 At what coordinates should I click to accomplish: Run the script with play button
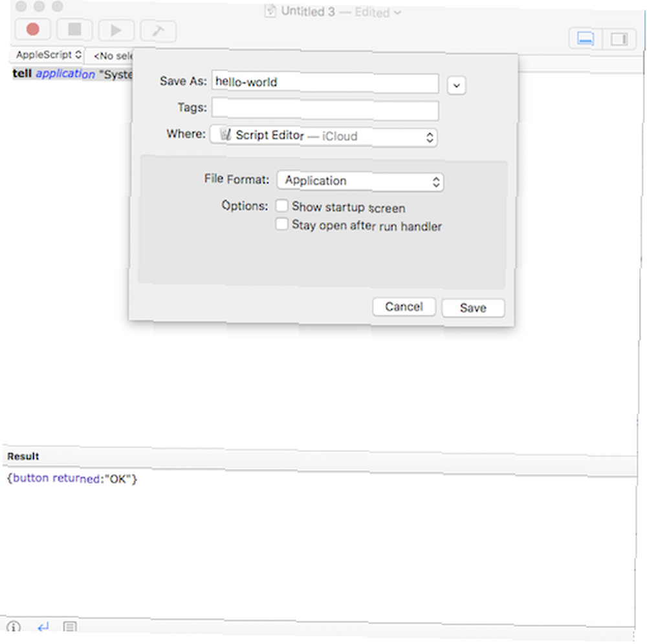(x=116, y=30)
